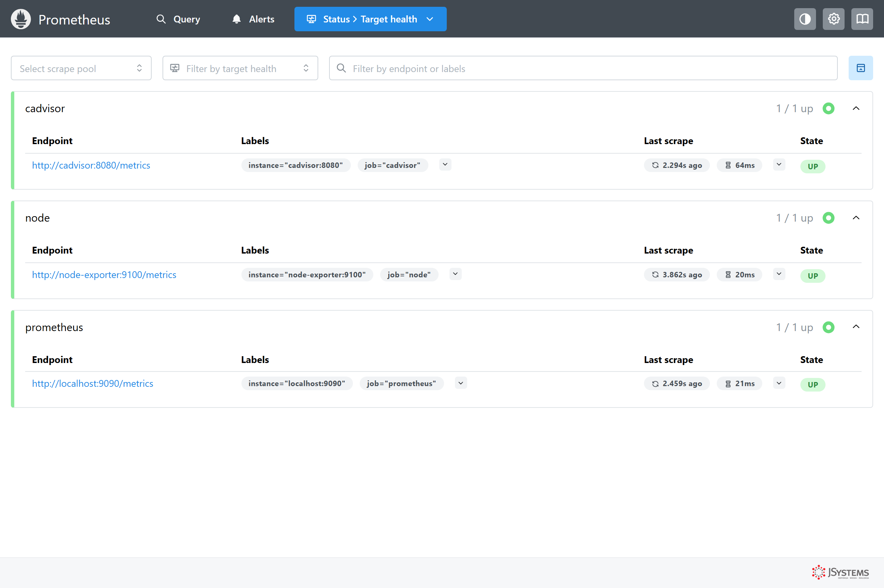Click the "1 / 1 up" count for cadvisor
The width and height of the screenshot is (884, 588).
[794, 108]
